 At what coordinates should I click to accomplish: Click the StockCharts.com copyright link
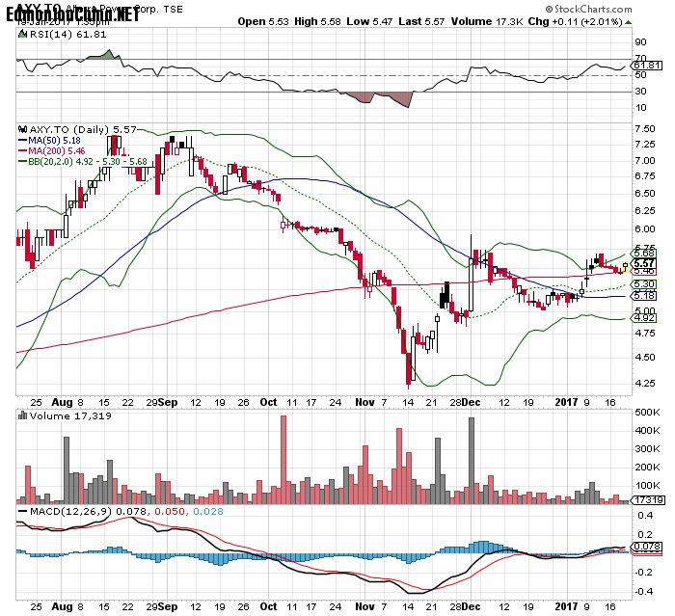point(589,9)
